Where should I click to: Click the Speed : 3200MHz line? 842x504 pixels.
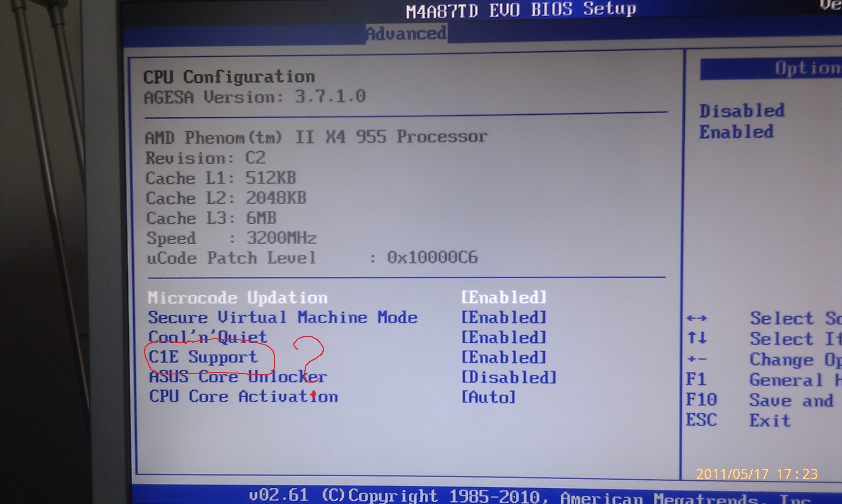[231, 238]
